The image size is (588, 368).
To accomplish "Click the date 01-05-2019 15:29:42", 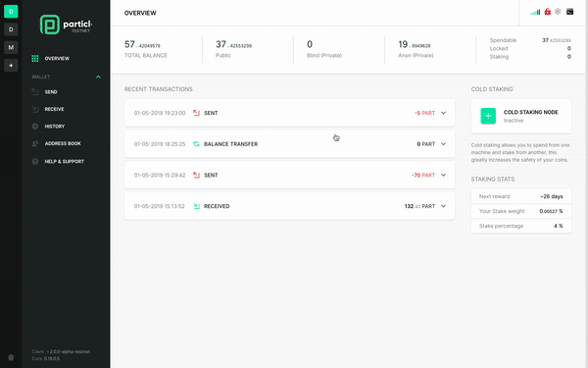I will 160,176.
